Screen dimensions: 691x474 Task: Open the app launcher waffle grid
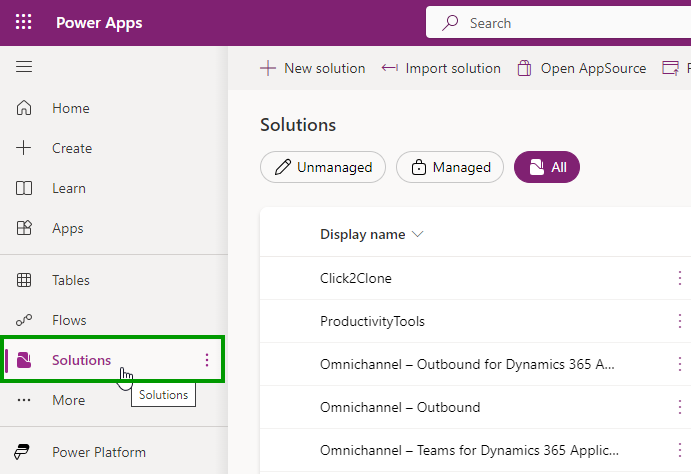click(23, 22)
